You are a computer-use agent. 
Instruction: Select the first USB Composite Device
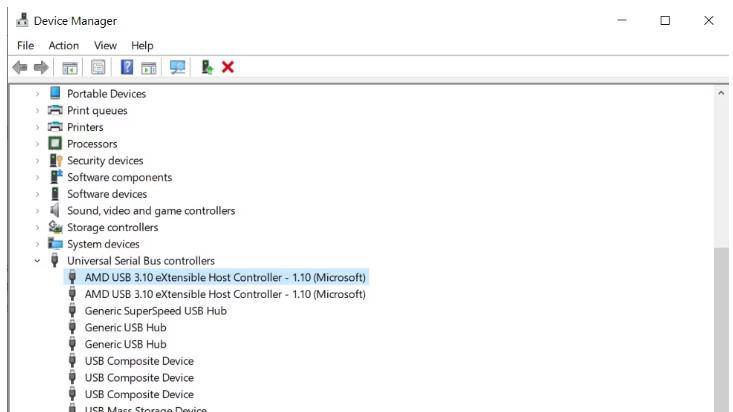tap(139, 361)
